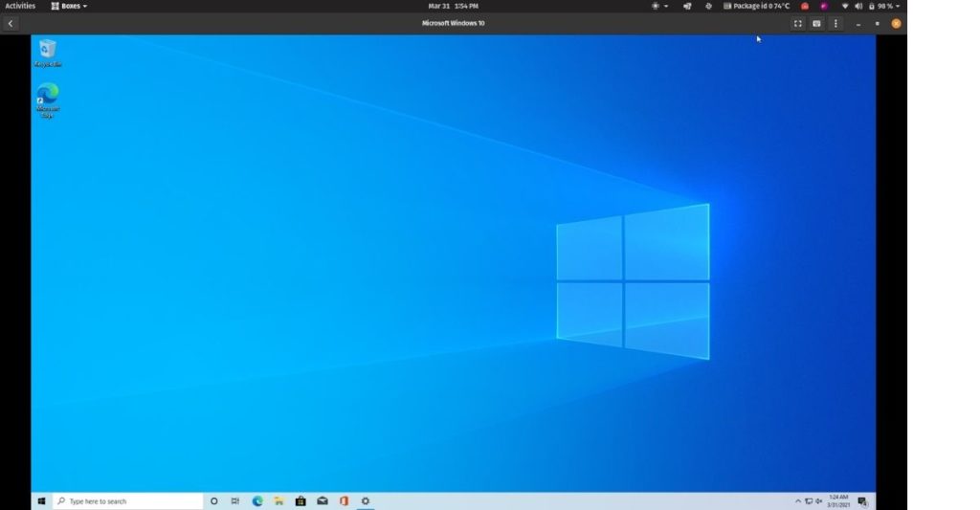
Task: Toggle fullscreen for the Windows 10 box
Action: tap(797, 24)
